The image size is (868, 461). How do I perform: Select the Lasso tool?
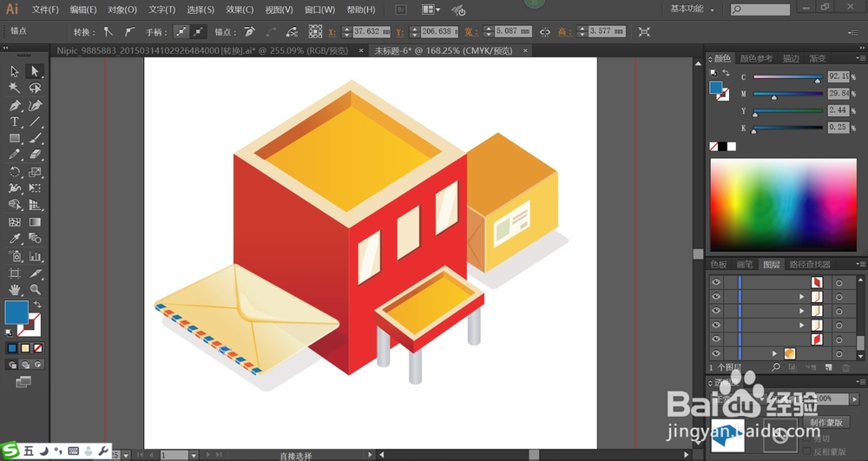click(x=35, y=88)
